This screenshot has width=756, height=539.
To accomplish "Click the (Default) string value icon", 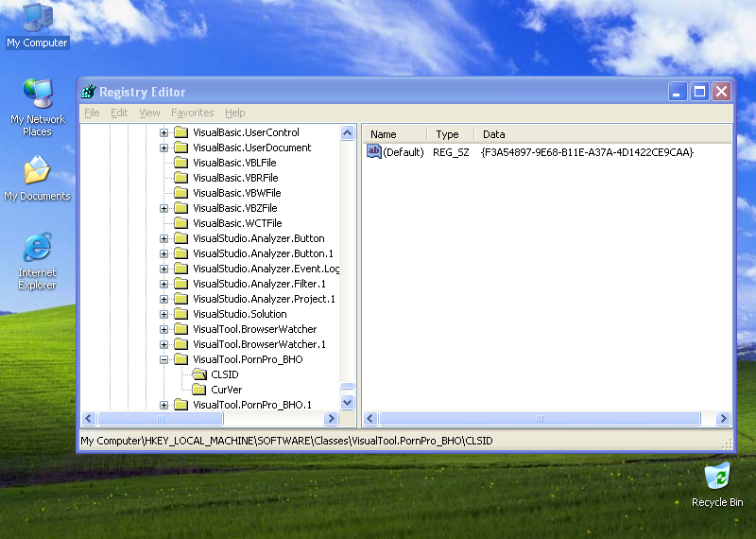I will pyautogui.click(x=373, y=151).
